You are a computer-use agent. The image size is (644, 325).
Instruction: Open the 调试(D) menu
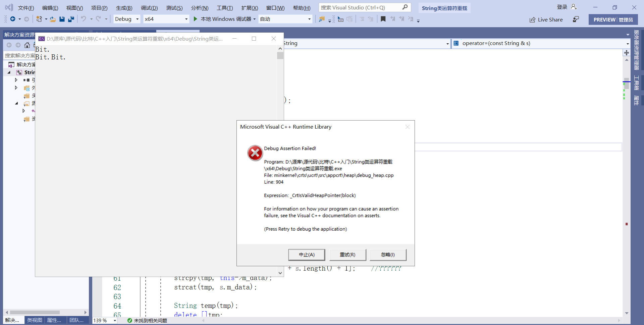(x=149, y=8)
